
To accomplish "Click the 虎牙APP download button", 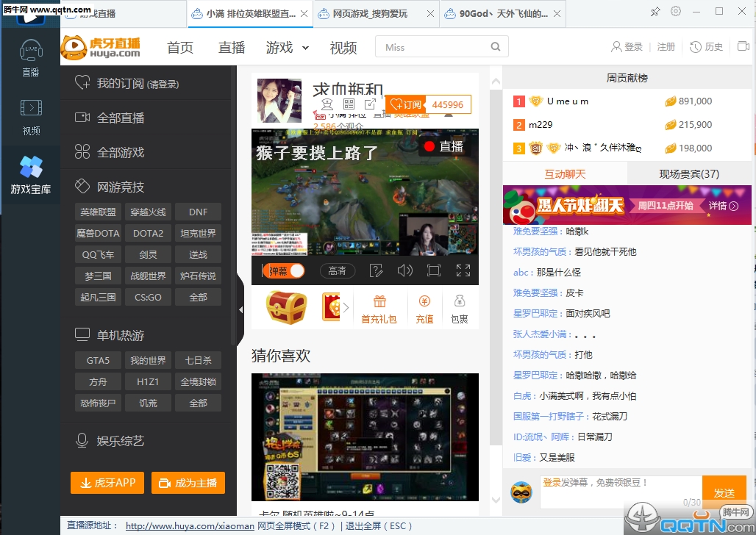I will (x=107, y=483).
